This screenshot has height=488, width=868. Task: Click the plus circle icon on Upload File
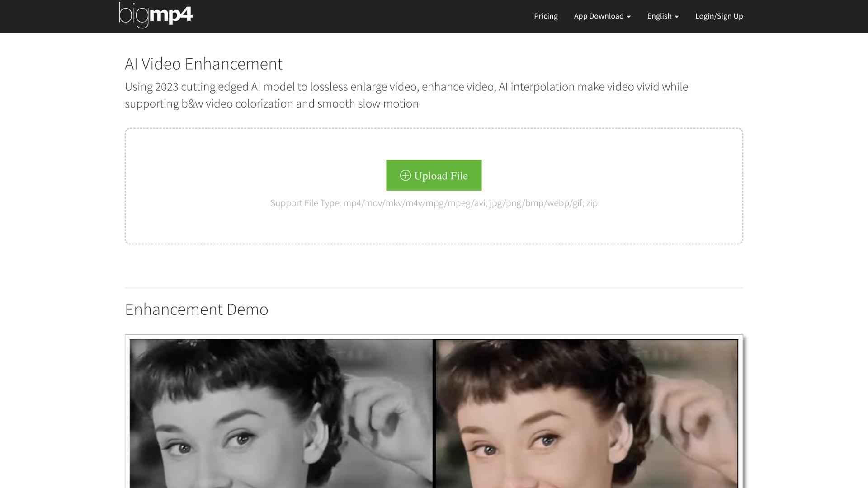coord(405,175)
